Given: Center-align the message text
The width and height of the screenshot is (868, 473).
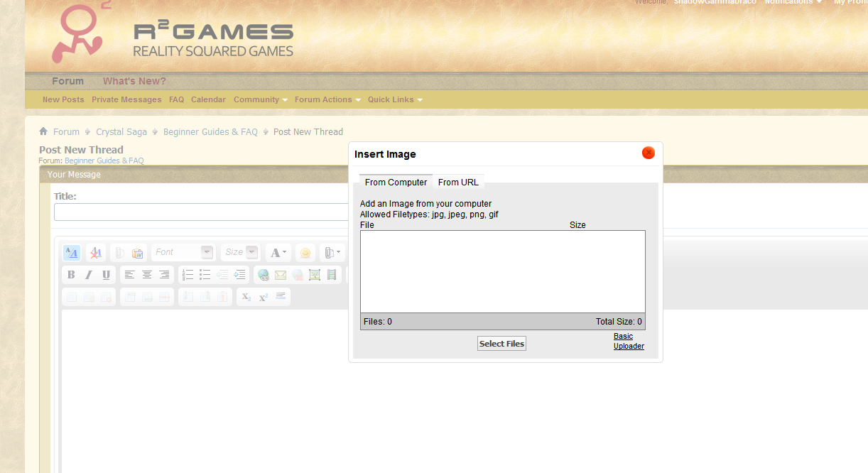Looking at the screenshot, I should click(x=147, y=275).
